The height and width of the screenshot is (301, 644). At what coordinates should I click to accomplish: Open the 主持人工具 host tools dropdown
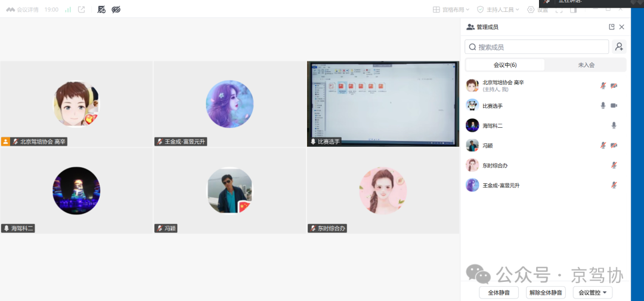click(498, 10)
